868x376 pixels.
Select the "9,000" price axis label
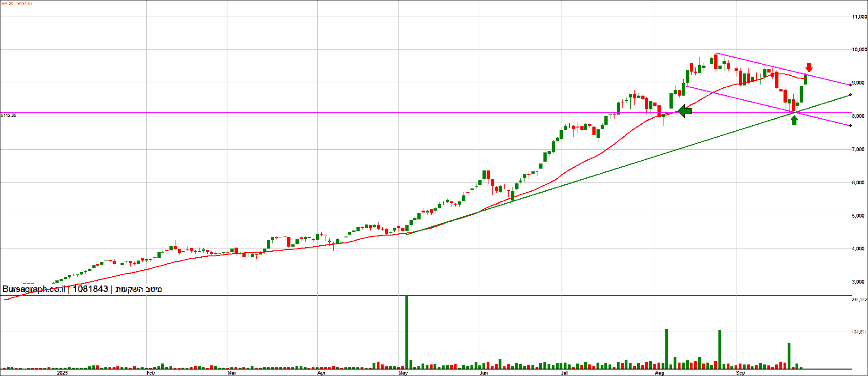pyautogui.click(x=858, y=83)
